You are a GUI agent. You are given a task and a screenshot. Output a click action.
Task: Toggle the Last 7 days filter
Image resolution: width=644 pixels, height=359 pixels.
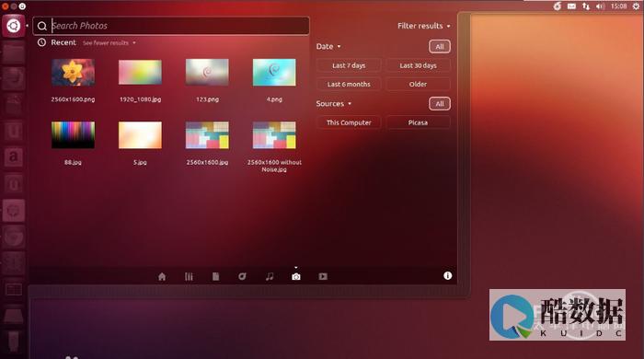point(349,65)
